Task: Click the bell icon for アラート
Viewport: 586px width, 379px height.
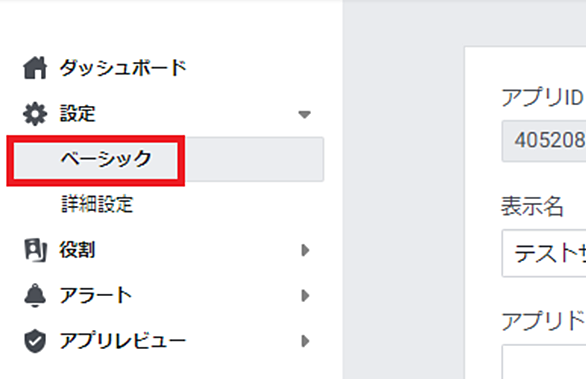Action: (x=35, y=295)
